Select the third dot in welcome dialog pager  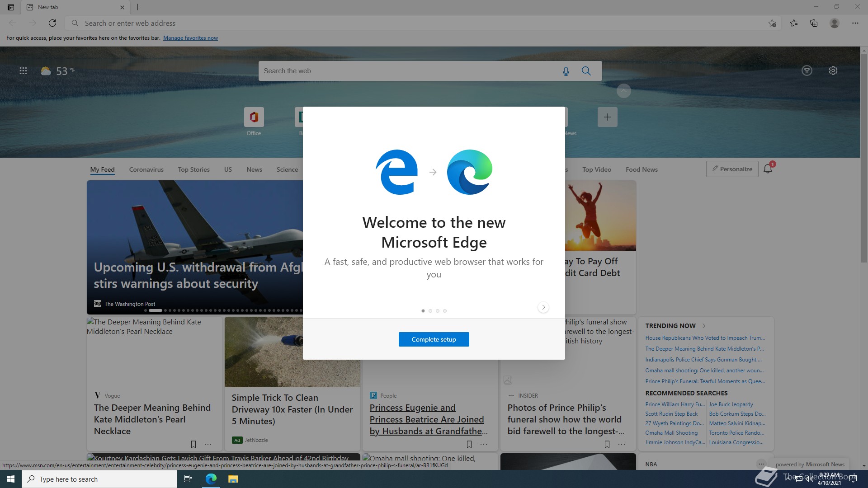pyautogui.click(x=438, y=311)
